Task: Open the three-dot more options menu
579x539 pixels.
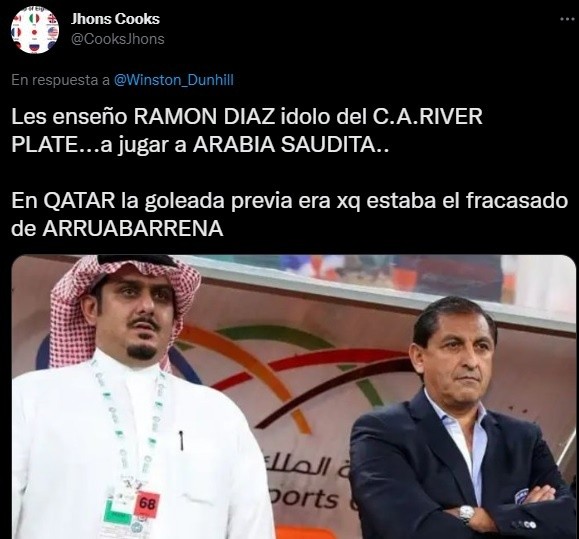Action: click(x=567, y=19)
